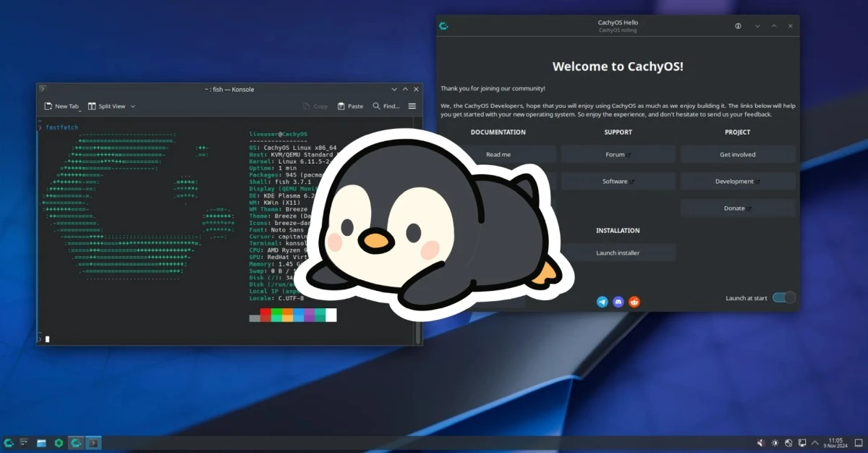Click the second taskbar icon next to the launcher
Image resolution: width=868 pixels, height=453 pixels.
pyautogui.click(x=25, y=442)
